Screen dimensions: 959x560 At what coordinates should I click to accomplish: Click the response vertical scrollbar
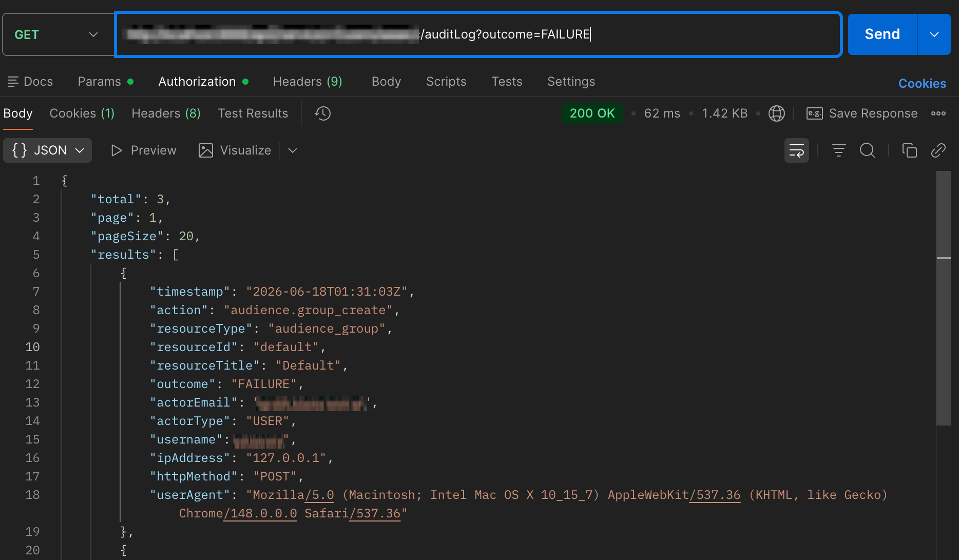[944, 298]
